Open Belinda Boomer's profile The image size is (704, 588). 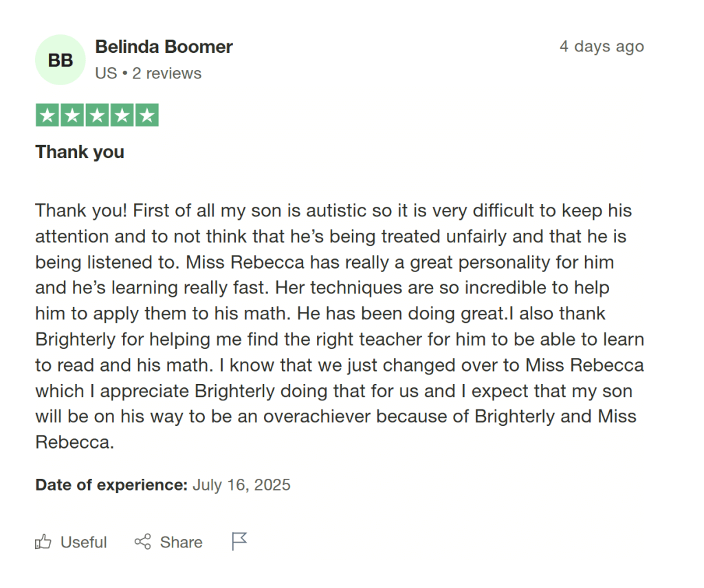(164, 47)
